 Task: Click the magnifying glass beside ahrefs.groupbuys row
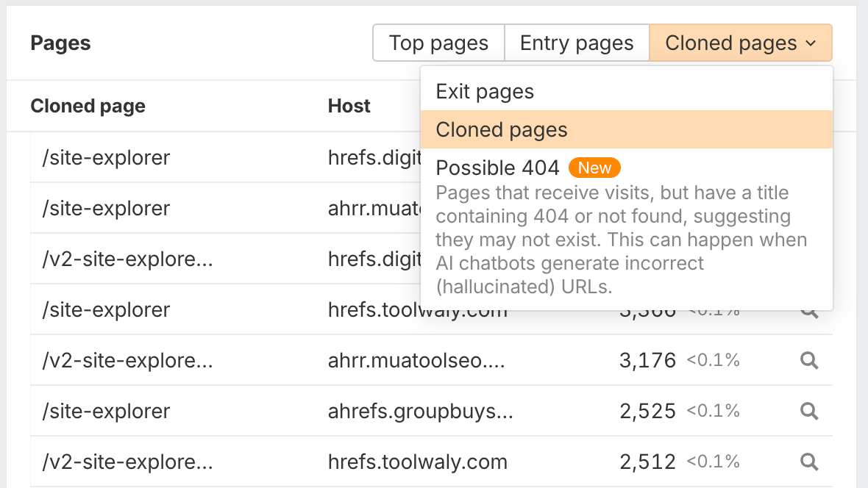coord(809,411)
